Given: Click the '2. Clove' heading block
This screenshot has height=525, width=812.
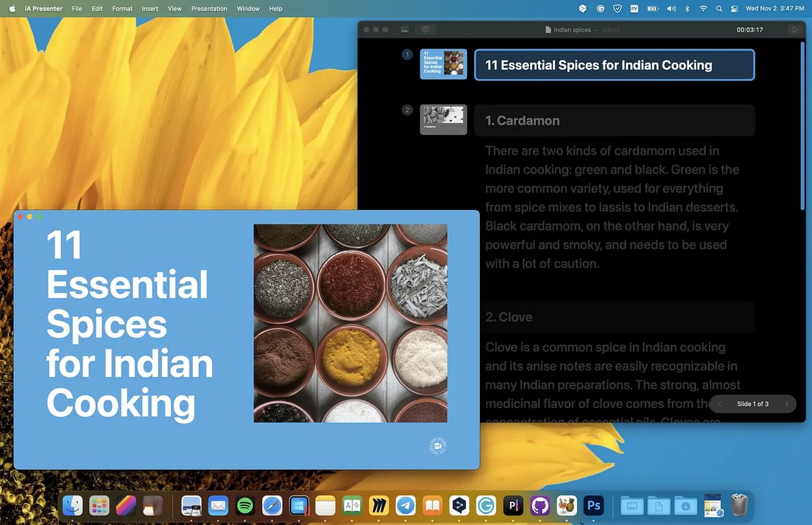Looking at the screenshot, I should tap(614, 317).
